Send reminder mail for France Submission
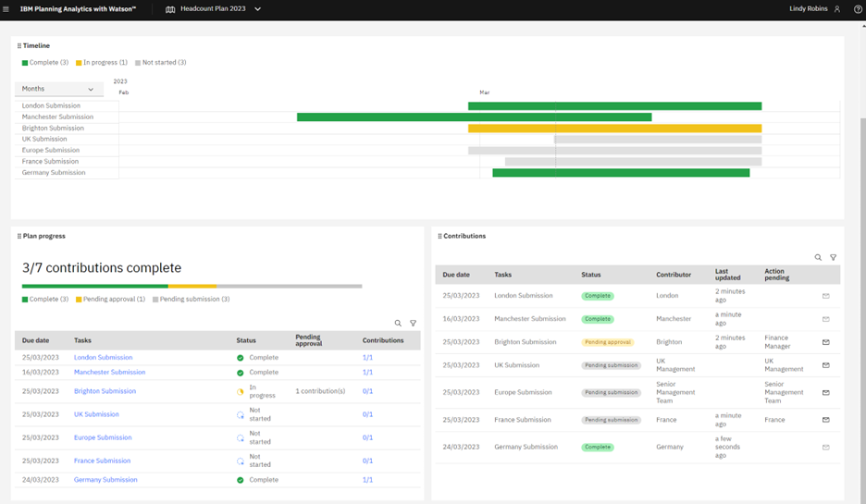Screen dimensions: 866x504 click(x=825, y=420)
